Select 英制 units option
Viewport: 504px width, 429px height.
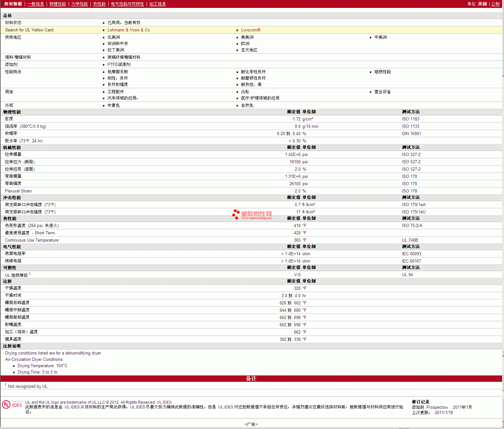[482, 4]
